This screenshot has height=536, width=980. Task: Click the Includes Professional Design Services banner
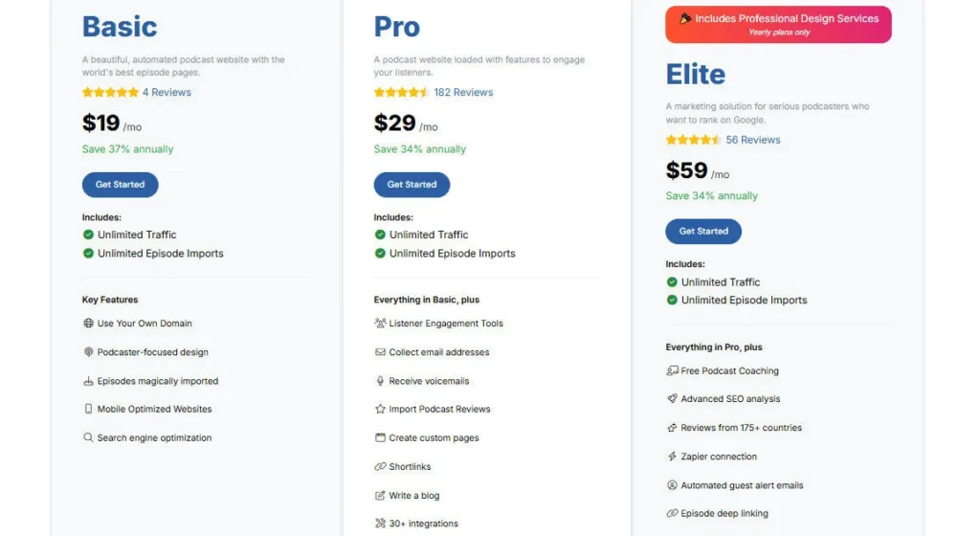tap(778, 24)
